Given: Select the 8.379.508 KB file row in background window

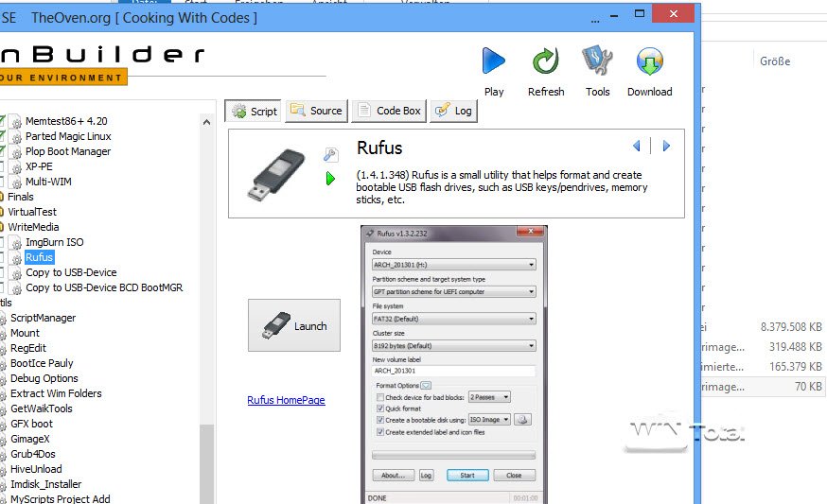Looking at the screenshot, I should pos(764,327).
